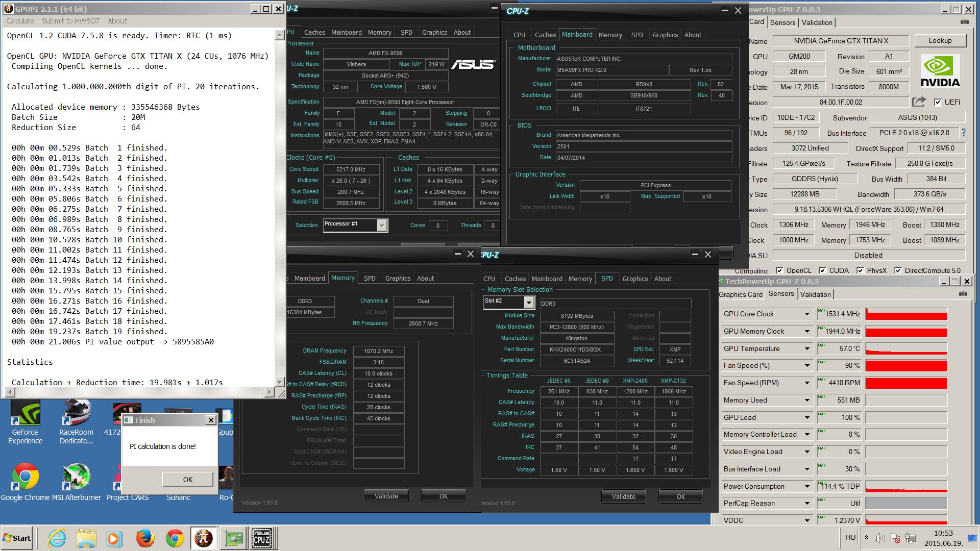Image resolution: width=980 pixels, height=551 pixels.
Task: Click the Power Consumption sensor graph
Action: click(906, 487)
